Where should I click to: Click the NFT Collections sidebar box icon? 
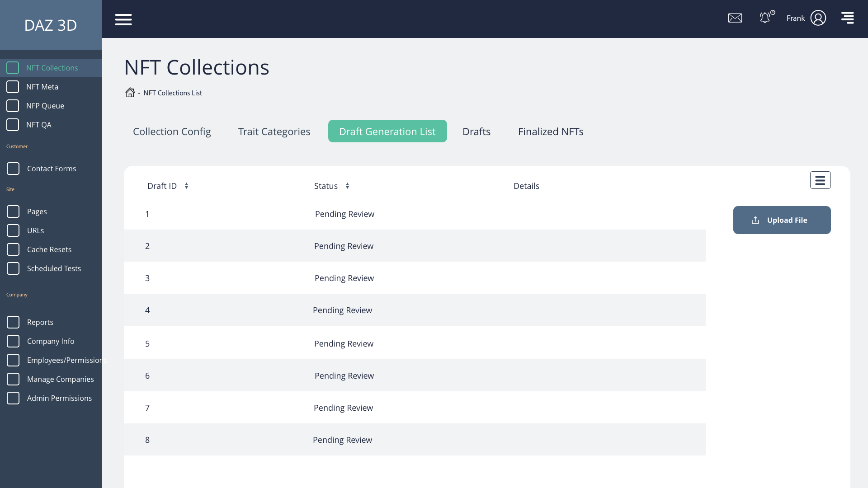point(13,68)
